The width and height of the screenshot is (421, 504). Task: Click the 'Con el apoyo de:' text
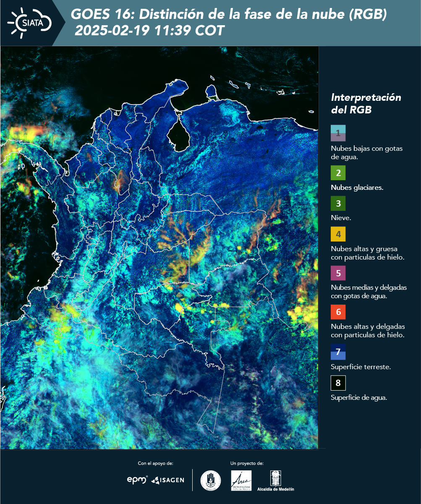click(x=155, y=463)
